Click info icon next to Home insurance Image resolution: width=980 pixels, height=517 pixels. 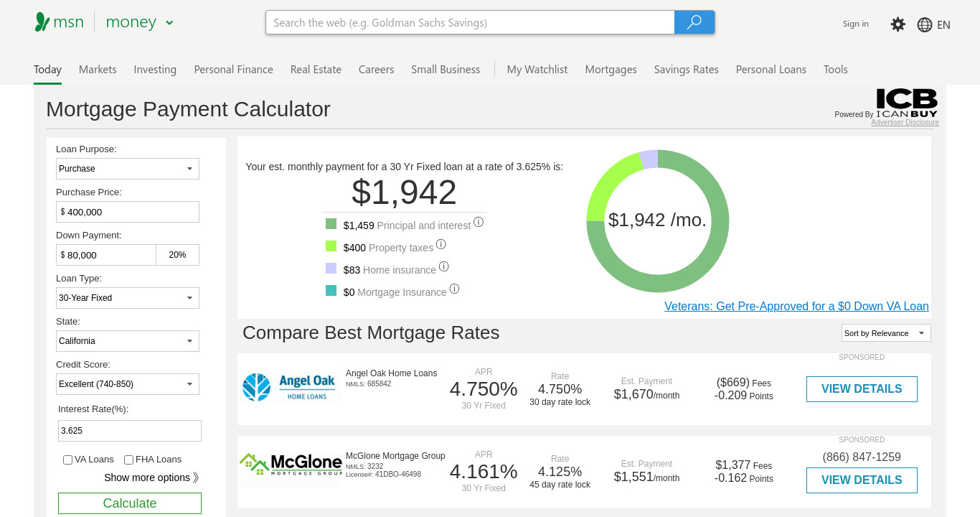(444, 266)
